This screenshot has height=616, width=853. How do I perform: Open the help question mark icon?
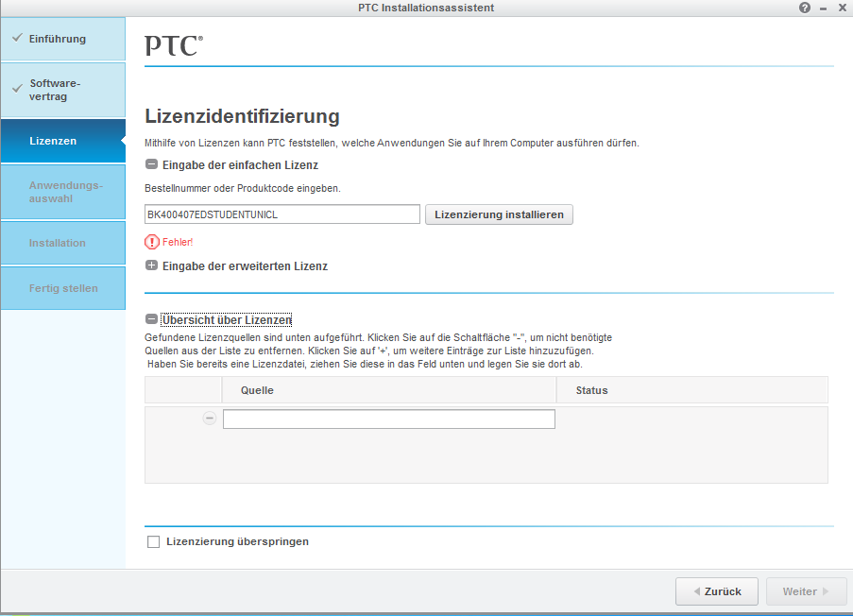pos(805,8)
